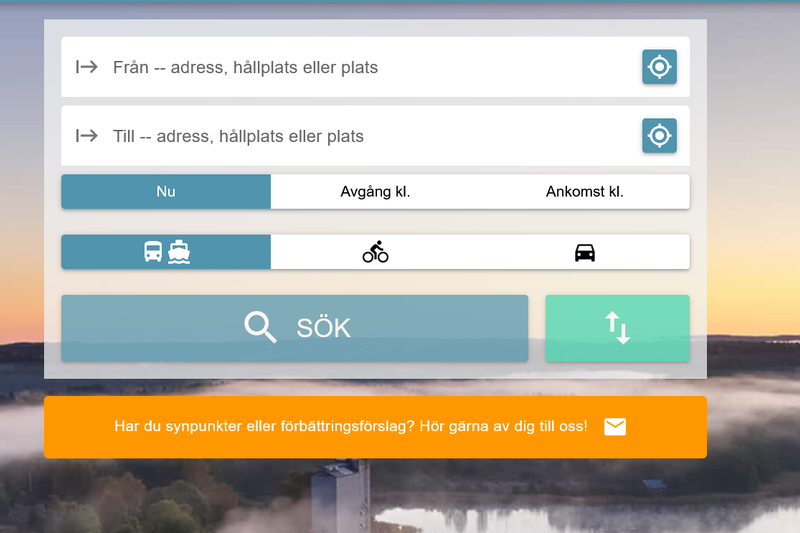
Task: Click the ferry icon in travel modes
Action: (x=179, y=252)
